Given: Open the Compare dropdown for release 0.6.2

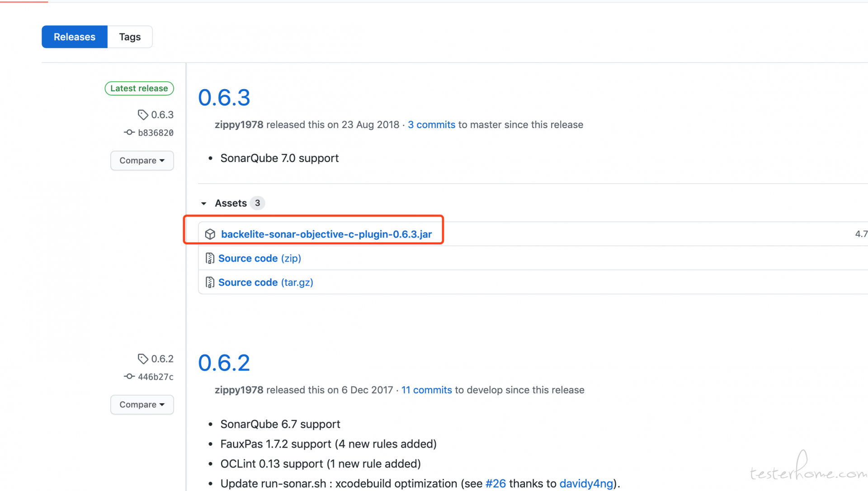Looking at the screenshot, I should coord(142,405).
